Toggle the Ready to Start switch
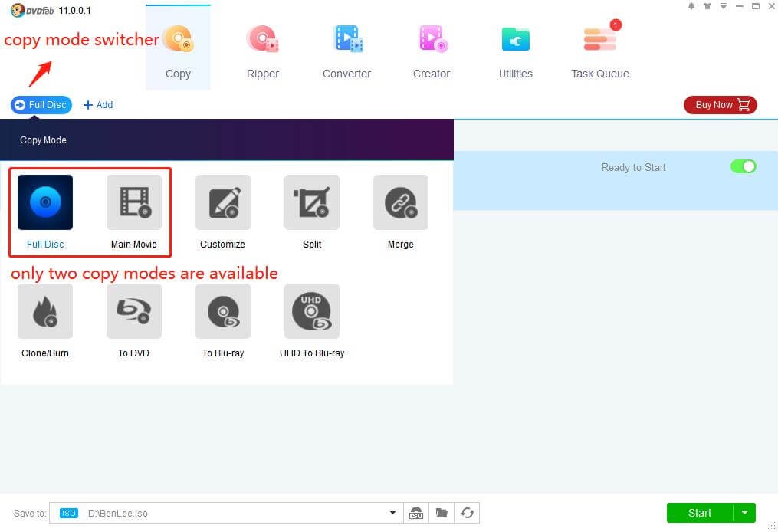Viewport: 778px width, 532px height. click(x=742, y=166)
